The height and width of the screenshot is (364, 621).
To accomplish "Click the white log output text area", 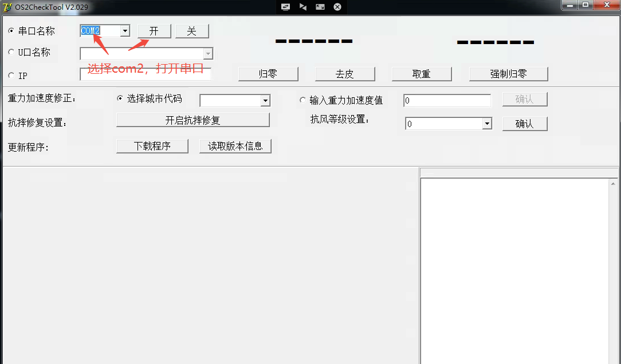I will coord(515,271).
